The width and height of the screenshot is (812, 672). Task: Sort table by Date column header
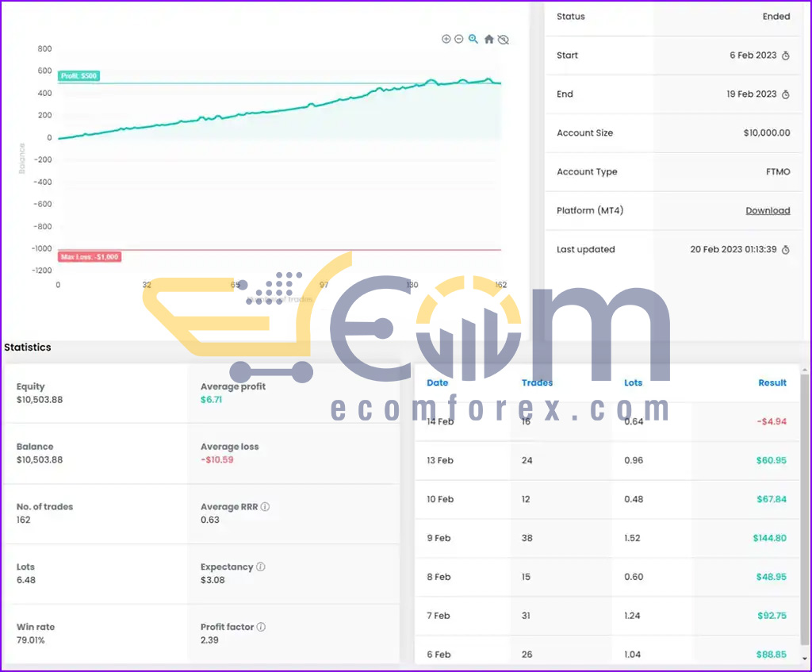[437, 383]
